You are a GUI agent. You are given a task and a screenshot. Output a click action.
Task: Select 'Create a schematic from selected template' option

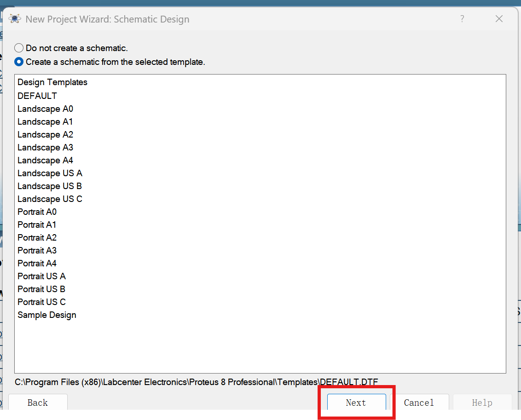pyautogui.click(x=19, y=62)
